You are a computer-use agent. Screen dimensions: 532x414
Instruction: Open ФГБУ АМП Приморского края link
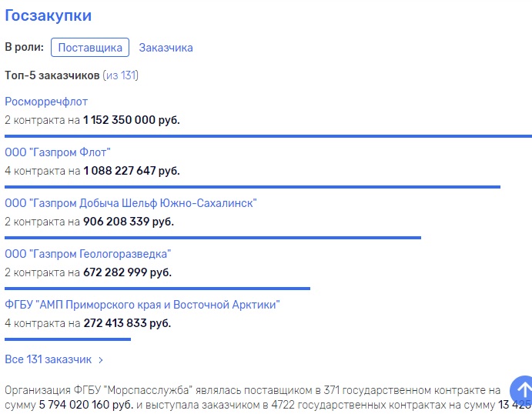142,305
